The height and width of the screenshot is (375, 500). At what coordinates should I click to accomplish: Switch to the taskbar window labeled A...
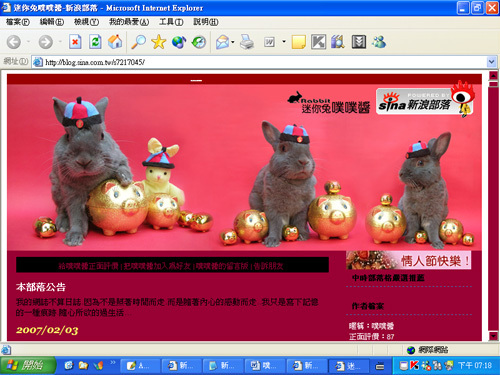(x=140, y=366)
